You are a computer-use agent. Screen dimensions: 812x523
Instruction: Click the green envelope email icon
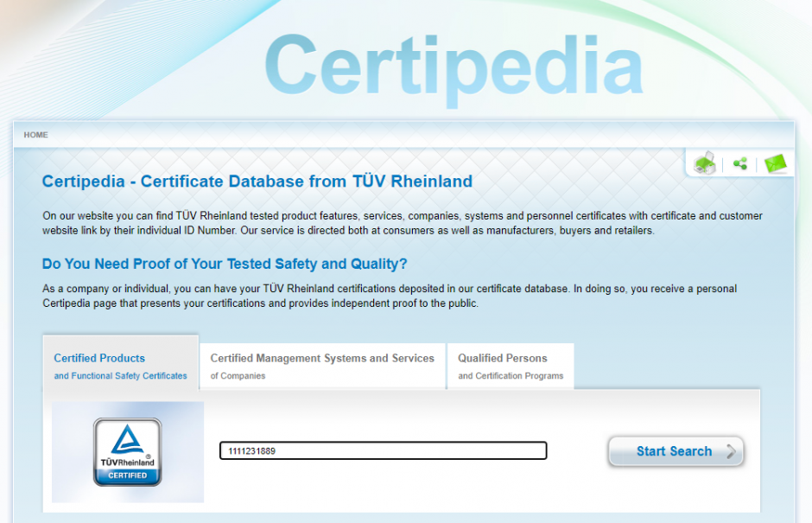pos(775,163)
